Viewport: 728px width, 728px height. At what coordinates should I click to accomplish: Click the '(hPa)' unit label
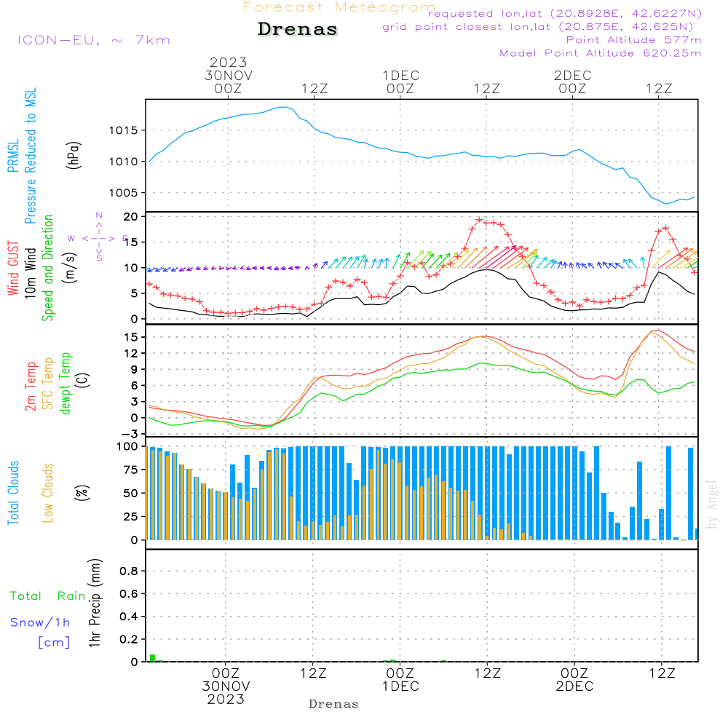coord(74,155)
